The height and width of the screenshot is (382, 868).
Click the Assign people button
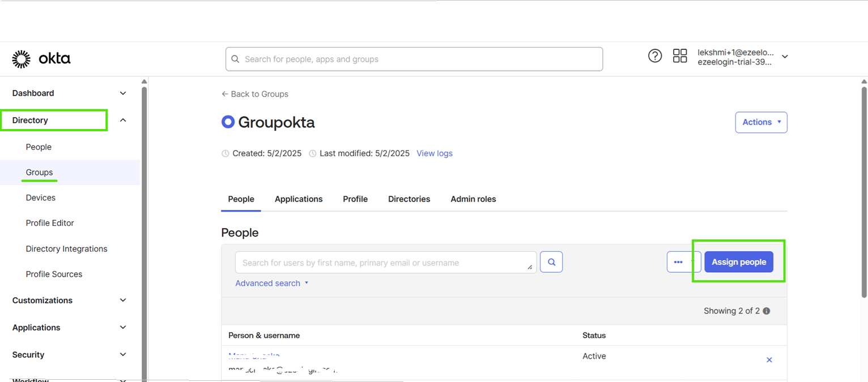coord(739,262)
